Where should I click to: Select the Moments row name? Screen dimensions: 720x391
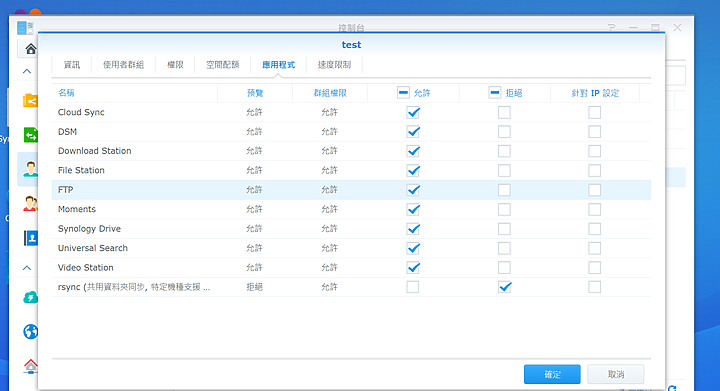[x=77, y=209]
